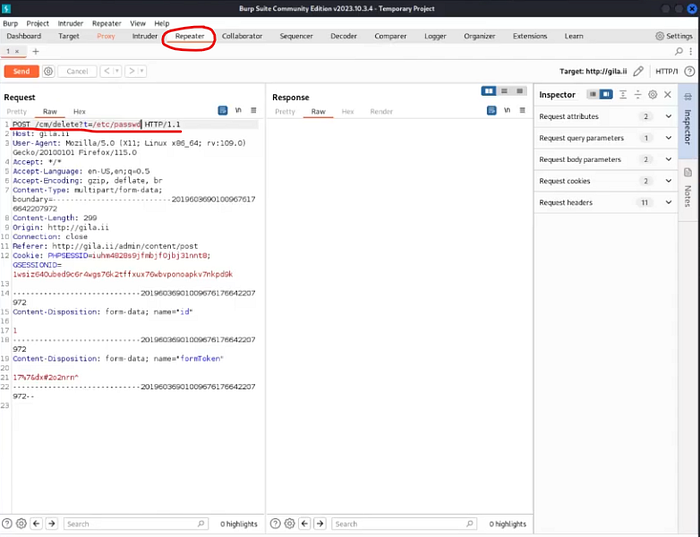Select top-bottom layout view icon
Screen dimensions: 700x537
pyautogui.click(x=504, y=91)
